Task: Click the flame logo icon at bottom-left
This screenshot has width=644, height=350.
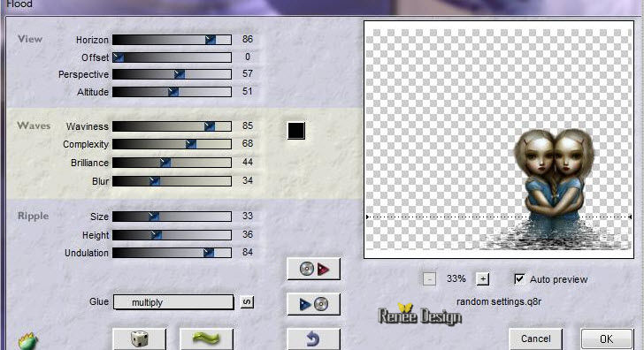Action: (28, 341)
